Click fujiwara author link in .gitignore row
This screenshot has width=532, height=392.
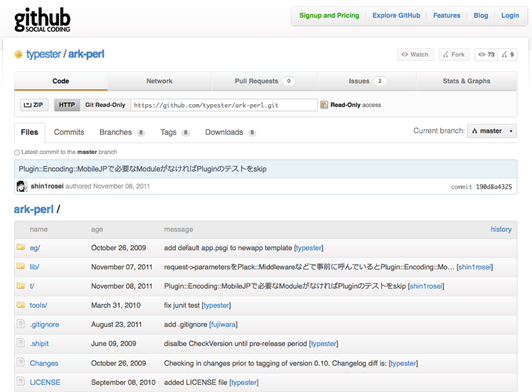(x=223, y=325)
